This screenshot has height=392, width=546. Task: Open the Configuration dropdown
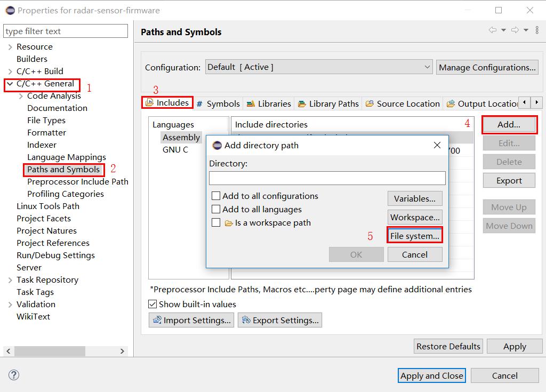pos(428,67)
